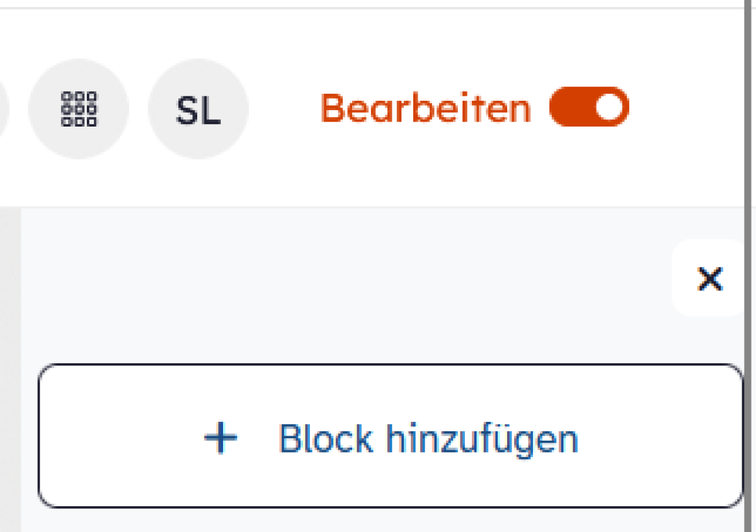Viewport: 756px width, 532px height.
Task: Open the SL user avatar menu
Action: (x=198, y=109)
